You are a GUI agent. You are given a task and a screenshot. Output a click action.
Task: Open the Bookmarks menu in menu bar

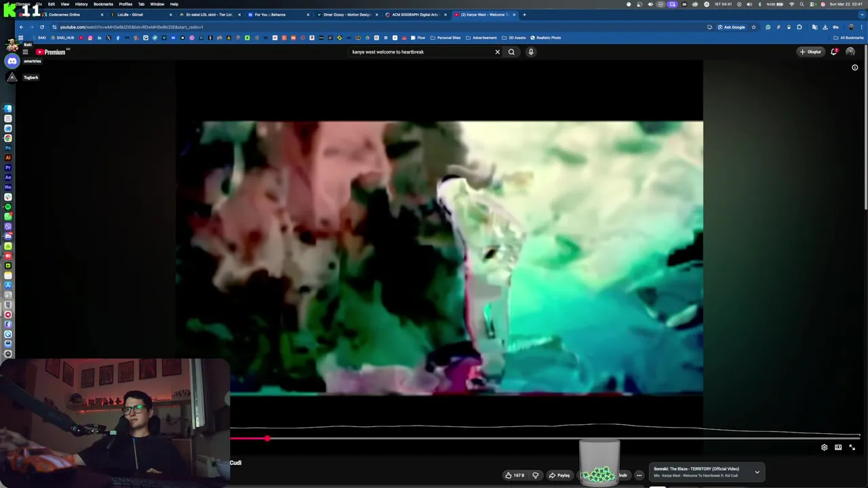click(103, 4)
